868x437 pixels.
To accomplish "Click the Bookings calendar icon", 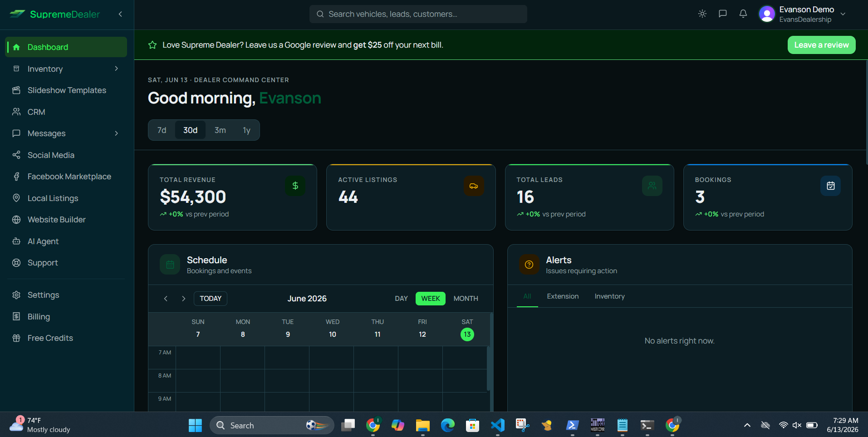I will coord(831,186).
